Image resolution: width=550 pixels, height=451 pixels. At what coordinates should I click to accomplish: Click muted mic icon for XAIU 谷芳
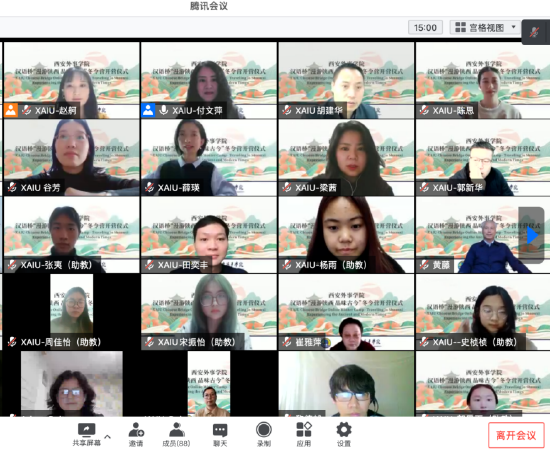coord(12,188)
